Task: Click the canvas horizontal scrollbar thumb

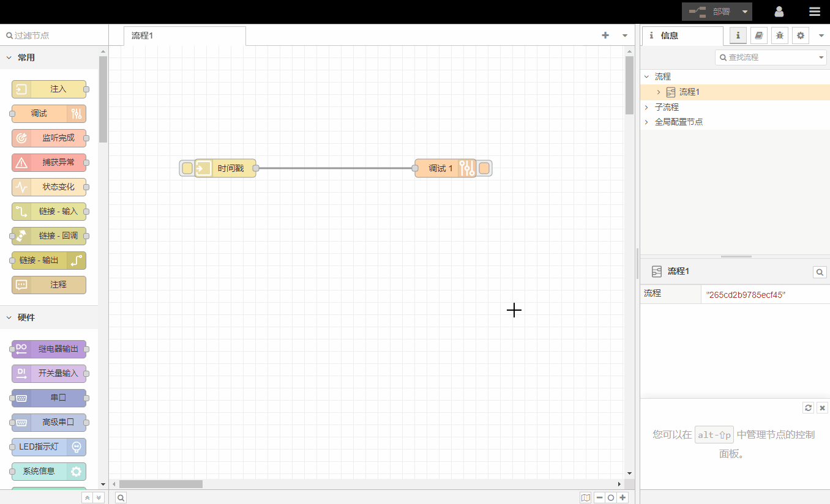Action: [161, 484]
